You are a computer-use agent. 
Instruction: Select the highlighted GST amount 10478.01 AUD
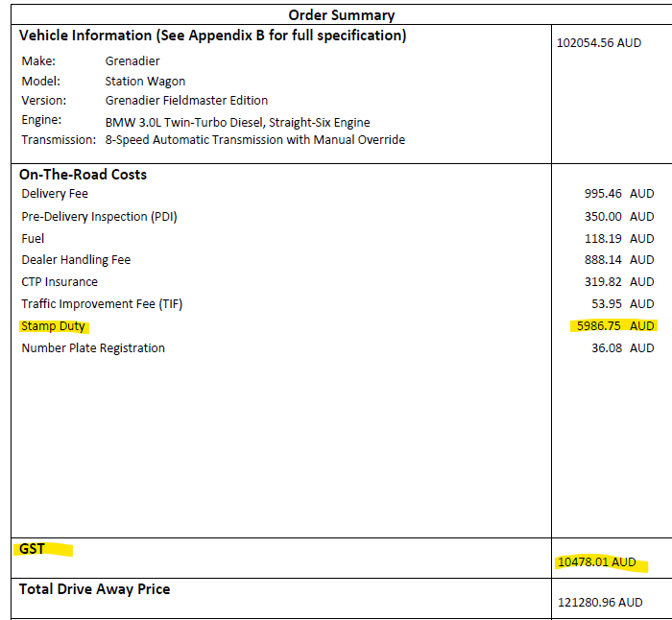pyautogui.click(x=596, y=561)
